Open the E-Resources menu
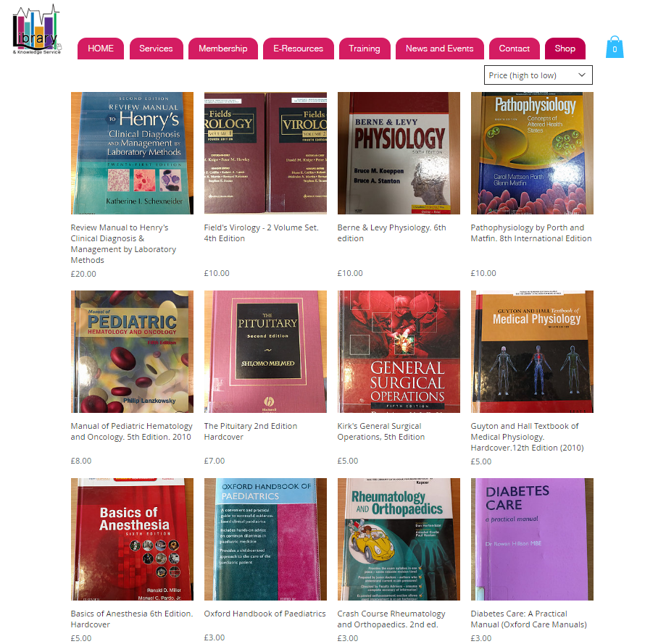This screenshot has height=644, width=666. coord(298,49)
